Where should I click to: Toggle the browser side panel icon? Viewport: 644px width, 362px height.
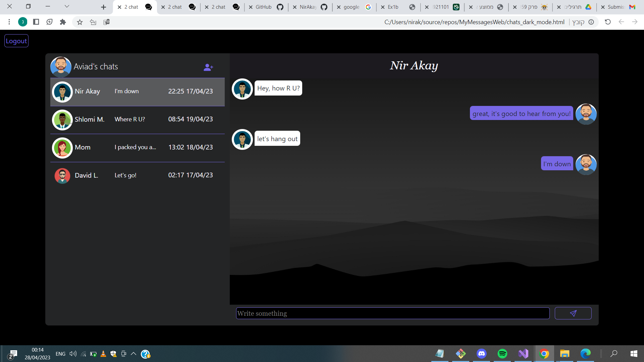click(36, 22)
